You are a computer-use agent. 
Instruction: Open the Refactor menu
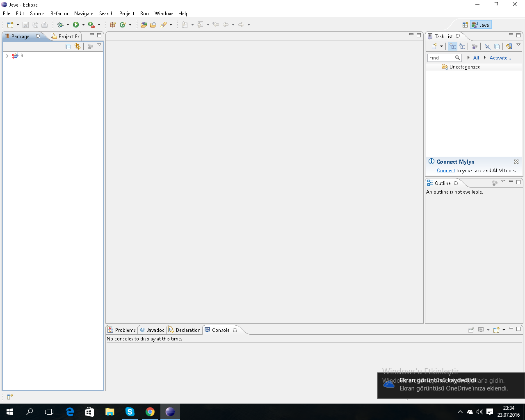59,14
